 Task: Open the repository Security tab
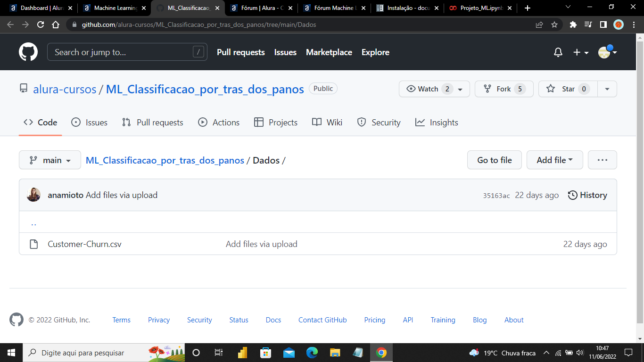[x=379, y=123]
